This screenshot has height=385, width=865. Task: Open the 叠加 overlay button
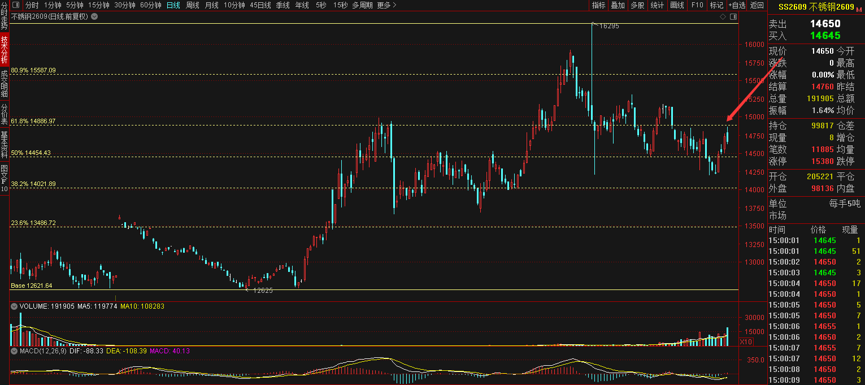point(618,5)
